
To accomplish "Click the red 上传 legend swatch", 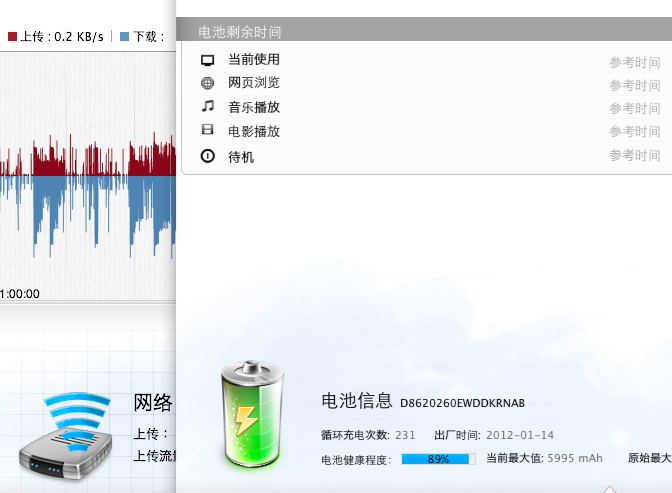I will (x=13, y=36).
